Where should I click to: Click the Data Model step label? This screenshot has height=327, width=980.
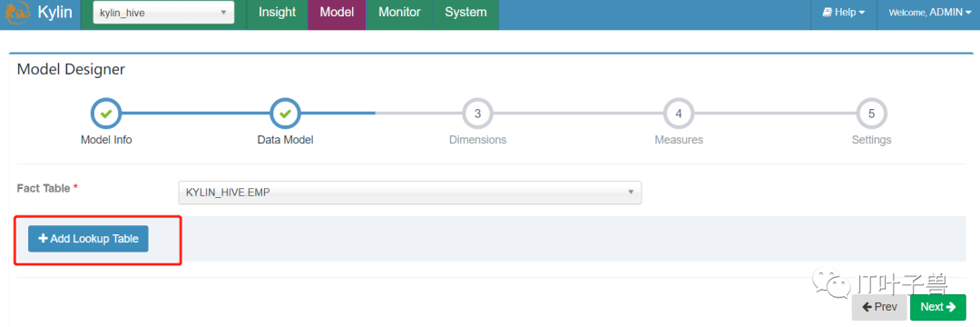point(285,140)
